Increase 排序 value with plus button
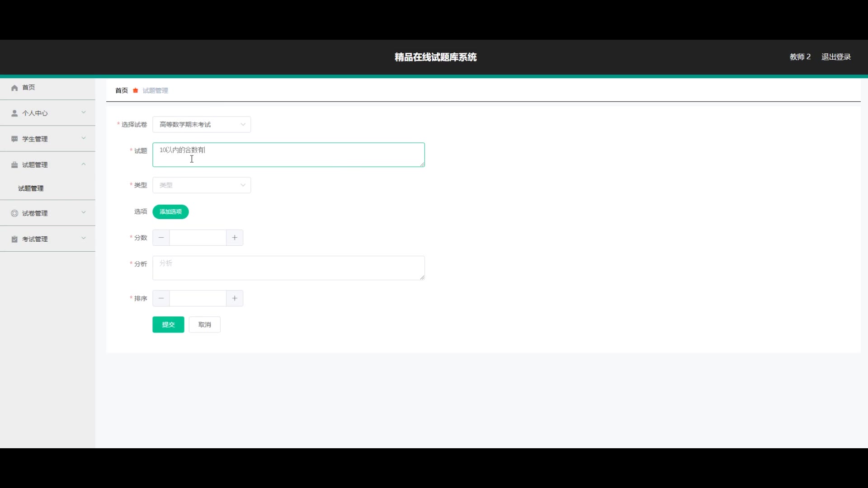Image resolution: width=868 pixels, height=488 pixels. click(235, 298)
